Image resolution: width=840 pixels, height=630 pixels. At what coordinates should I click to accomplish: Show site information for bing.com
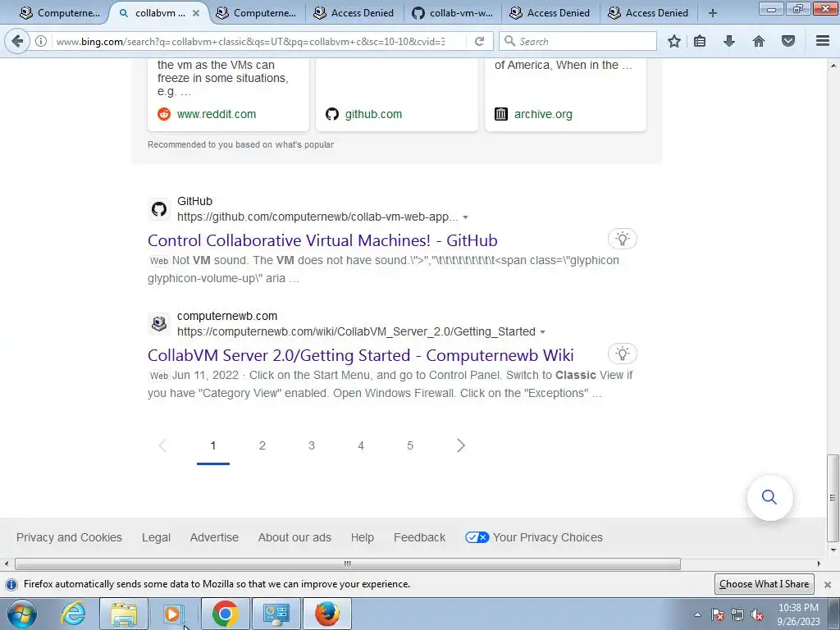(x=41, y=41)
